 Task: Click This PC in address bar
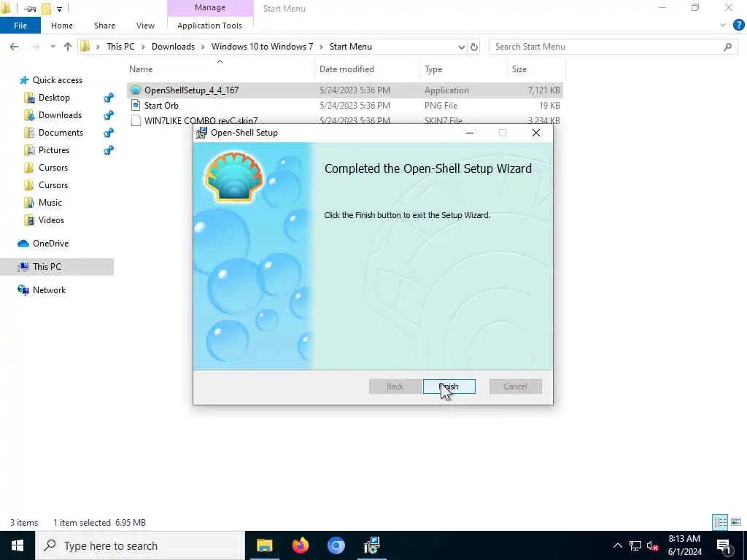[120, 47]
